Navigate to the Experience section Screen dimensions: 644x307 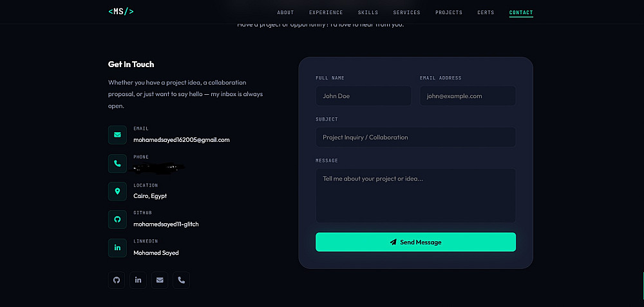coord(326,12)
